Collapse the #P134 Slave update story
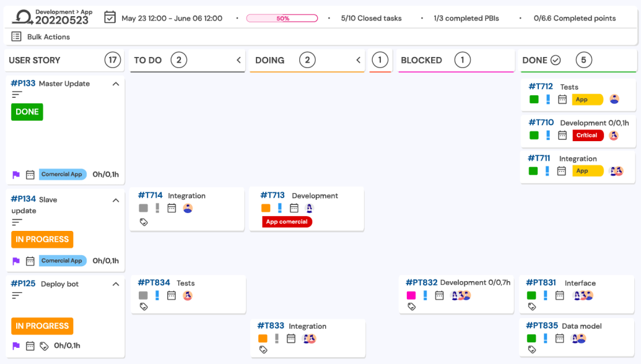 tap(115, 200)
